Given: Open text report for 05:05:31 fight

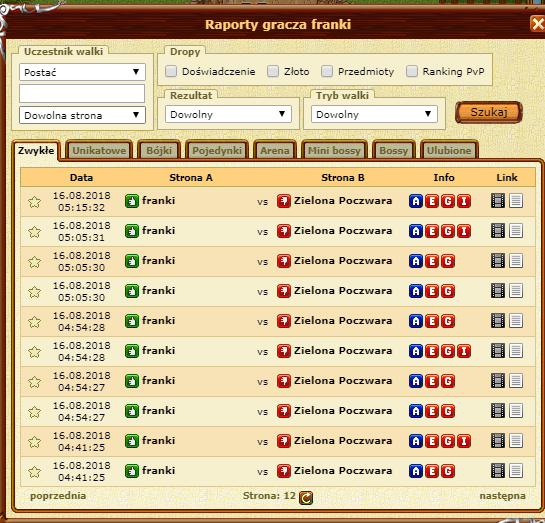Looking at the screenshot, I should [x=516, y=231].
